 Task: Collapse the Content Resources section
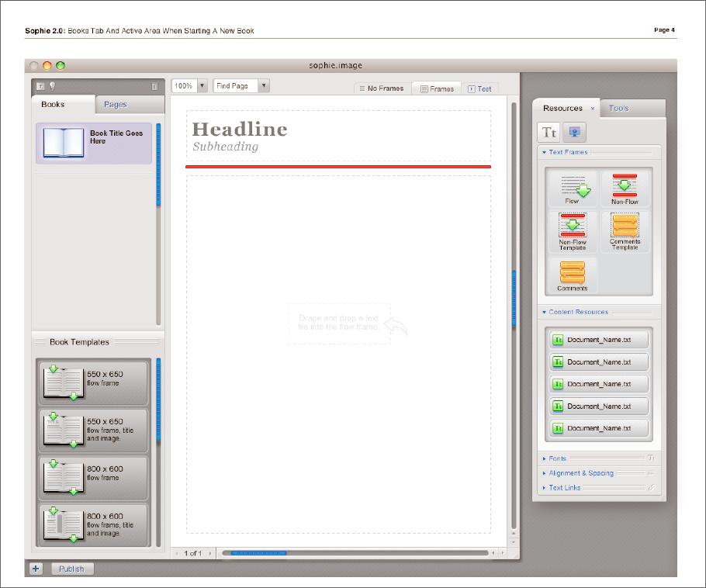(544, 312)
